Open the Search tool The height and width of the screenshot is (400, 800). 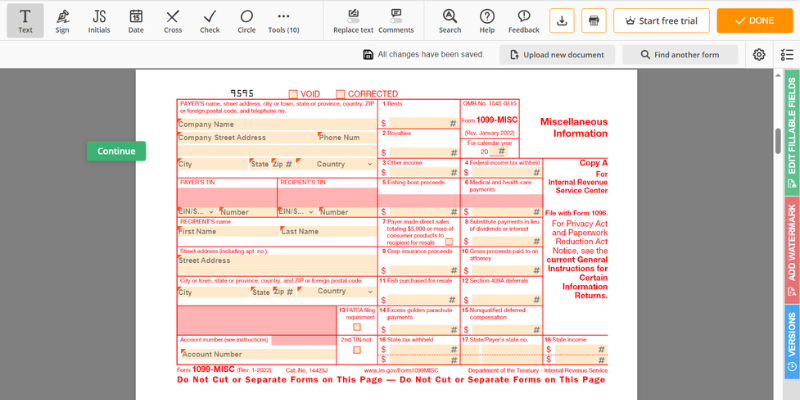point(450,20)
